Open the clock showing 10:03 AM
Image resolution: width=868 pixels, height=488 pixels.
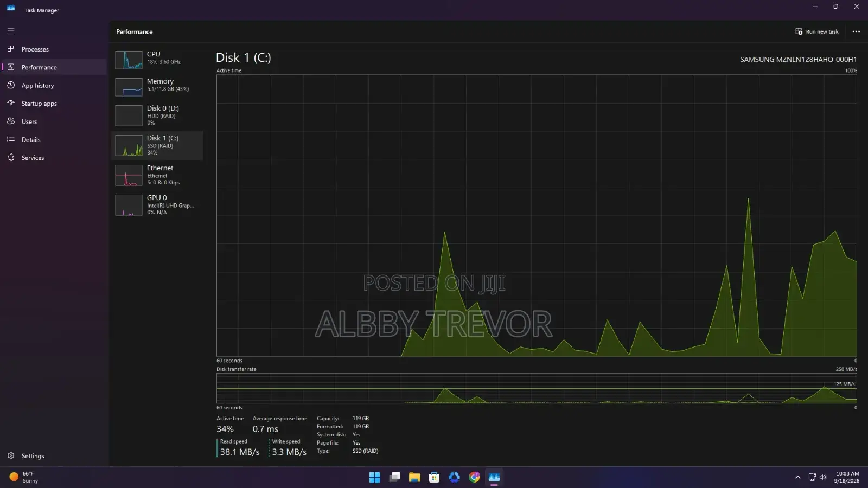click(x=847, y=477)
